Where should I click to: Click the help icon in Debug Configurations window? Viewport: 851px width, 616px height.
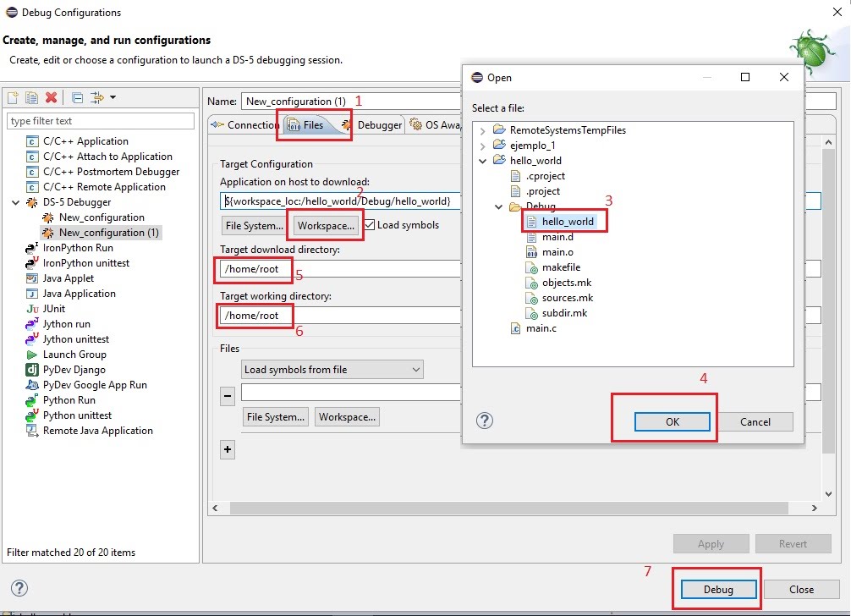coord(19,588)
